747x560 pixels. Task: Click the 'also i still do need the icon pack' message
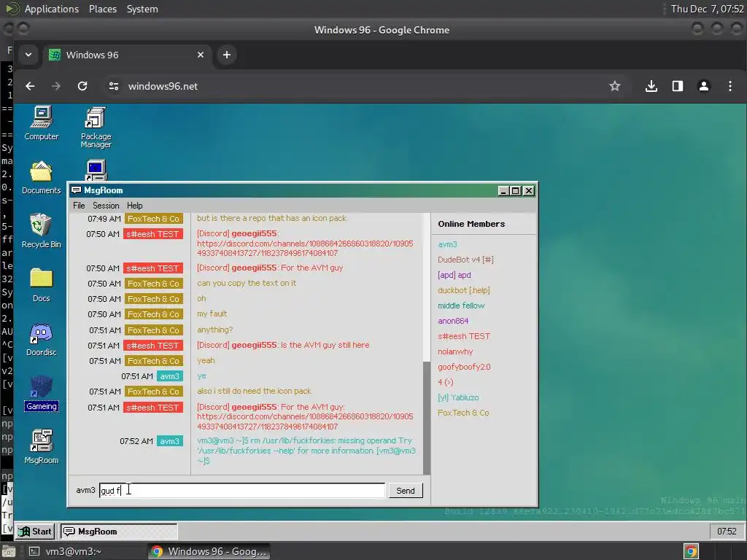tap(255, 391)
